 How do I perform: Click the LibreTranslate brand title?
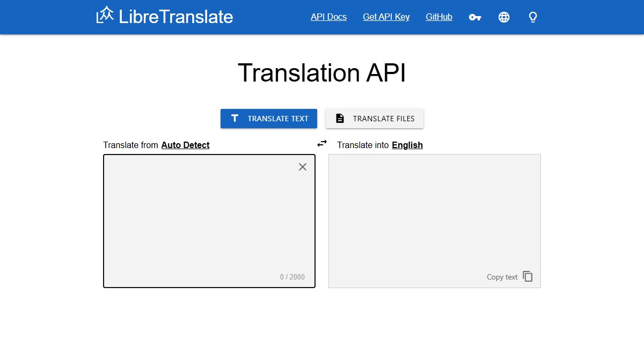pyautogui.click(x=176, y=17)
